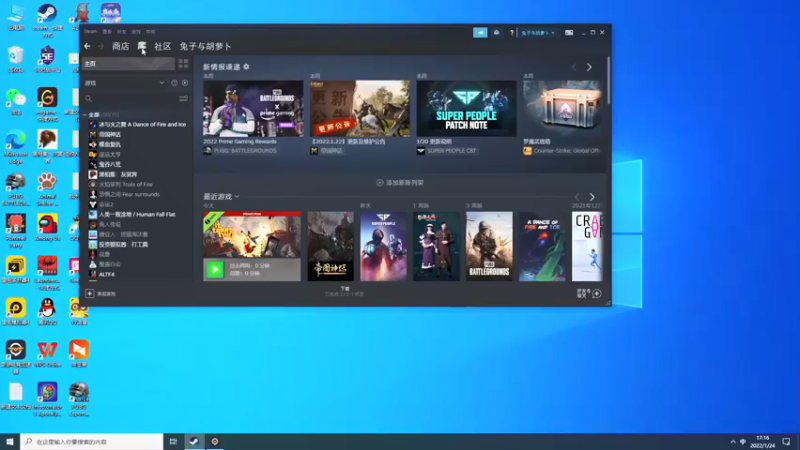Select Human Fall Flat in game list
Screen dimensions: 800x450
[138, 214]
